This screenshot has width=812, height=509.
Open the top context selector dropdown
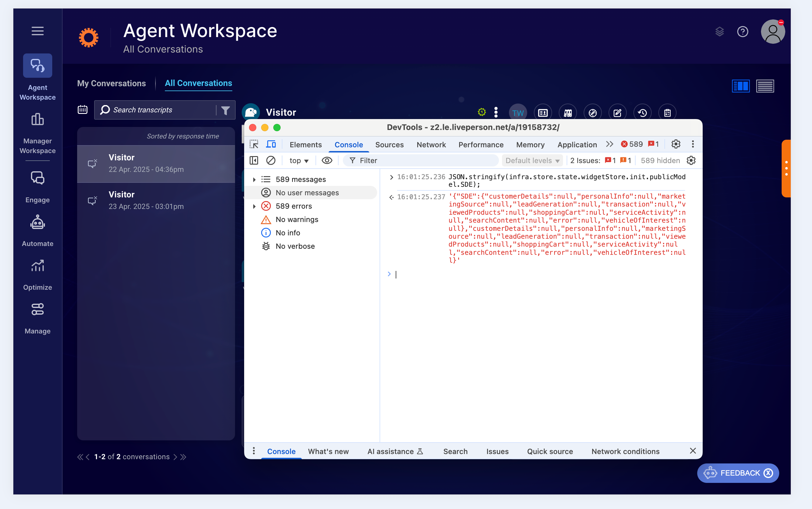click(299, 161)
